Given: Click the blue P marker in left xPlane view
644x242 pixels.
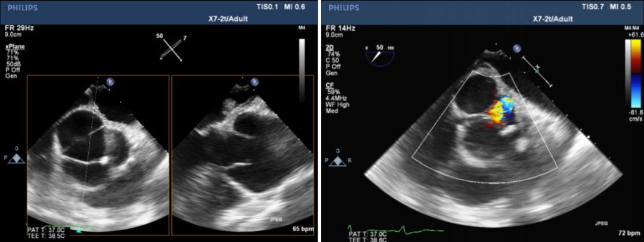Looking at the screenshot, I should (x=110, y=82).
